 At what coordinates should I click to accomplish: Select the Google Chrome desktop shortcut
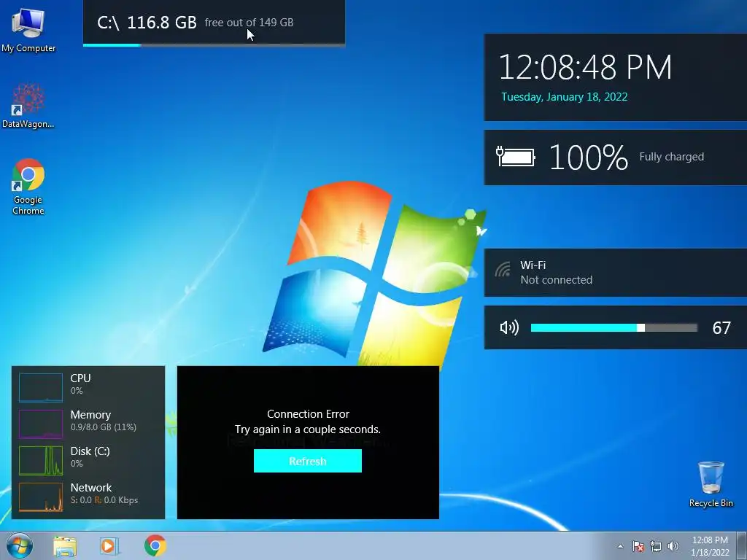pyautogui.click(x=28, y=186)
